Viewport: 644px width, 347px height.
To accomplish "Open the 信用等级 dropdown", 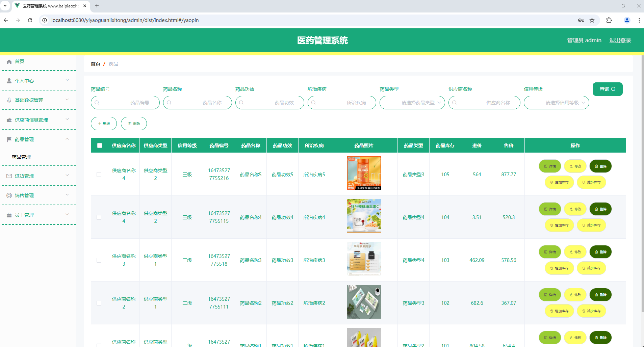I will click(x=556, y=103).
